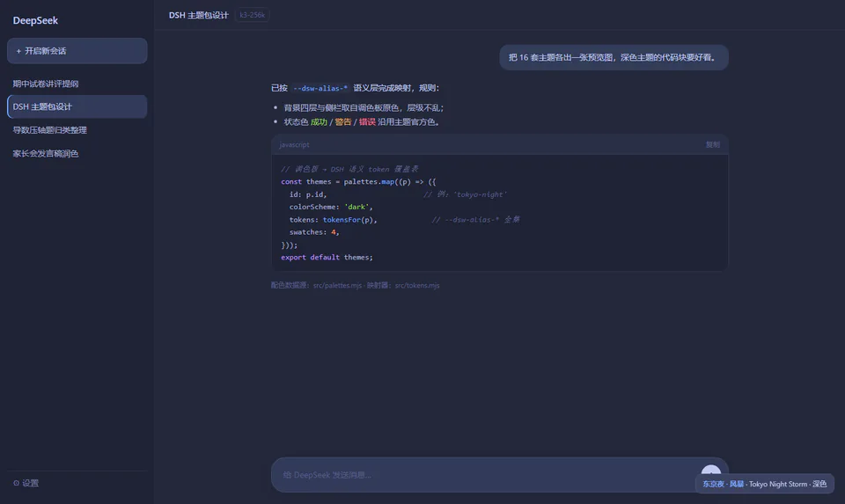
Task: Click the orange 警告 status word
Action: coord(343,121)
